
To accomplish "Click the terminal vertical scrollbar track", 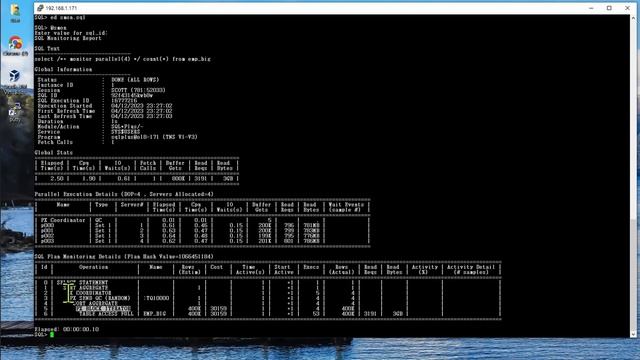I will click(x=633, y=176).
